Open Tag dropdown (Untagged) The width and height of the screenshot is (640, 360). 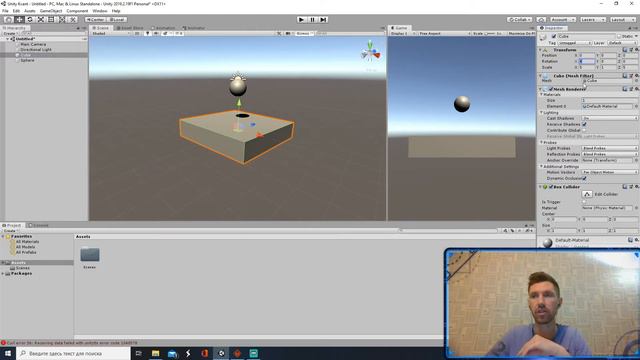pos(575,43)
